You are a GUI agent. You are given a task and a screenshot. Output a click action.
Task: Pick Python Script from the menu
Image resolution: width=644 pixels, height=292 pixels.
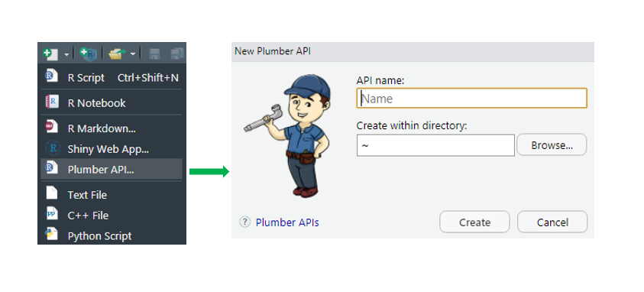tap(112, 235)
